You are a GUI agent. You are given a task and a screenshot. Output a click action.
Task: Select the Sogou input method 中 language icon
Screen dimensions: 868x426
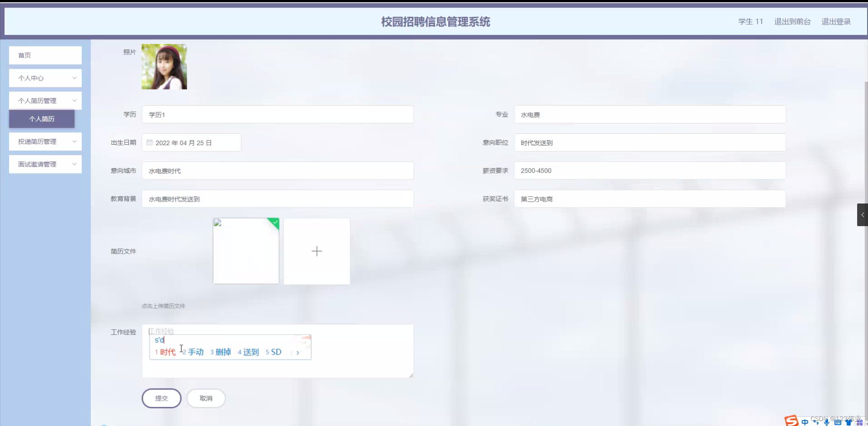pos(805,422)
